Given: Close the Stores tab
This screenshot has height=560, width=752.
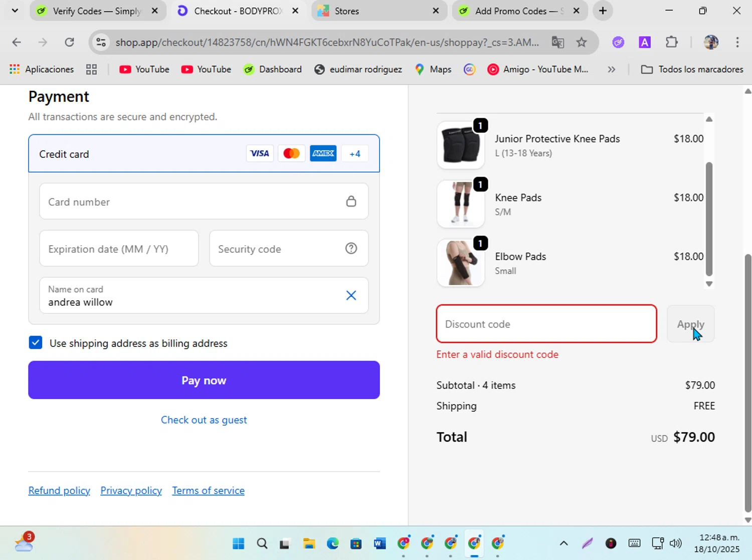Looking at the screenshot, I should tap(436, 11).
